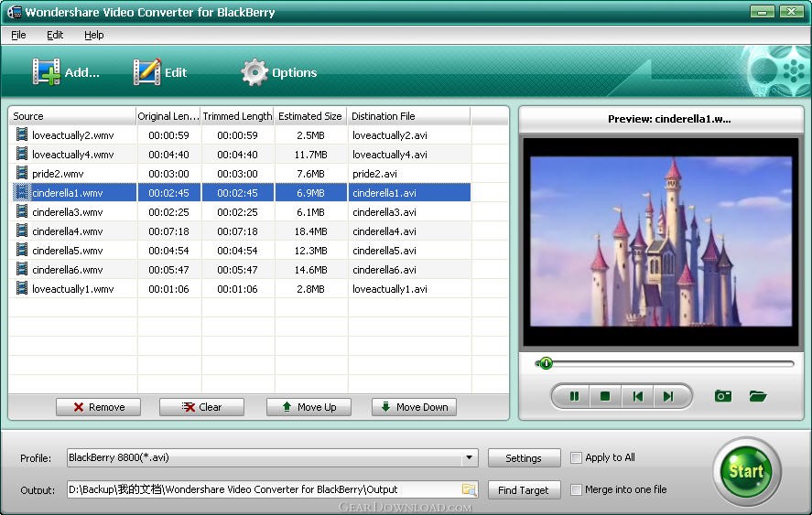Image resolution: width=812 pixels, height=515 pixels.
Task: Click film icon beside cinderella5.wmv
Action: (x=22, y=250)
